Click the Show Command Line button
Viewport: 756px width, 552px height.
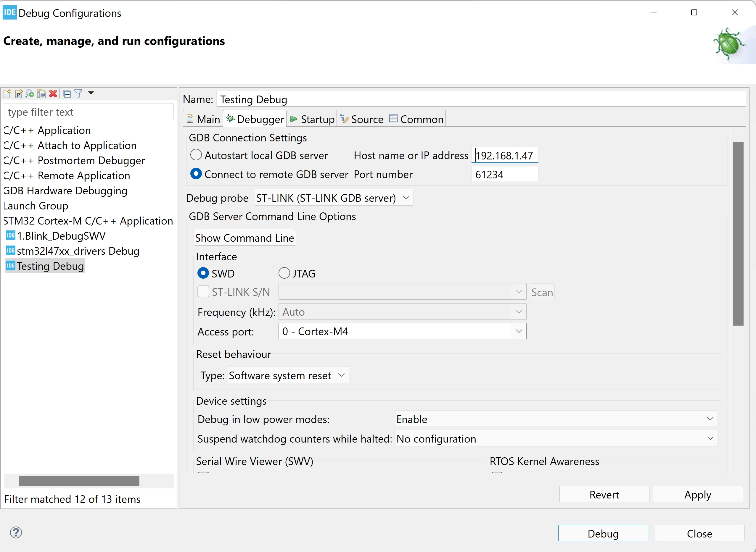(x=245, y=238)
